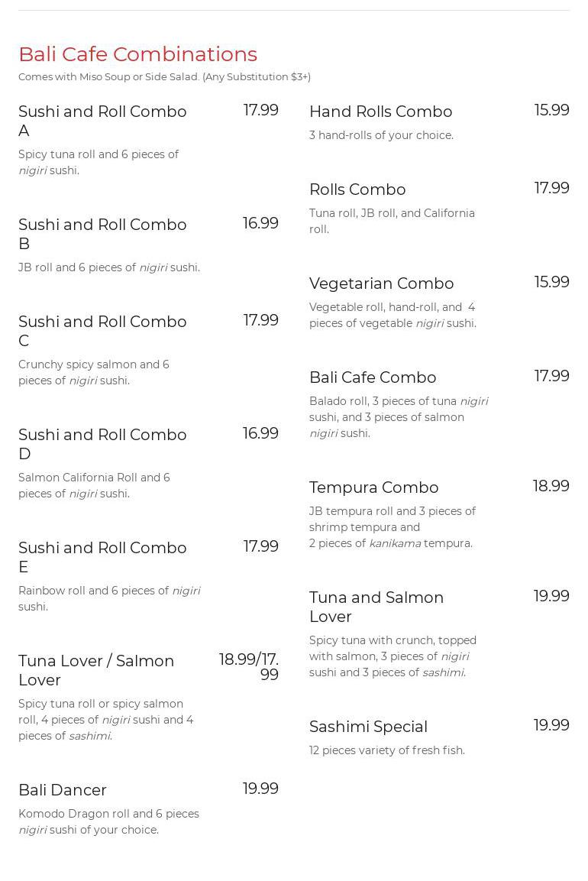Pick Sushi and Roll Combo E

point(102,557)
